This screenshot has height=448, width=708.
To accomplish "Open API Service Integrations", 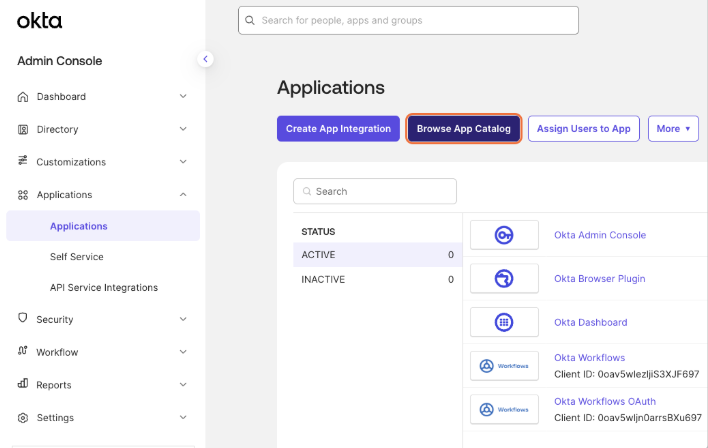I will point(103,288).
